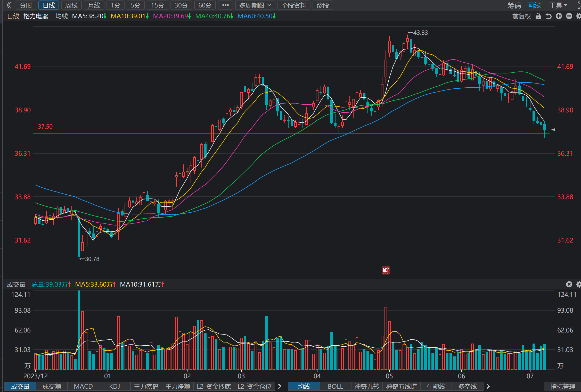Select the 5分 period

pyautogui.click(x=136, y=5)
